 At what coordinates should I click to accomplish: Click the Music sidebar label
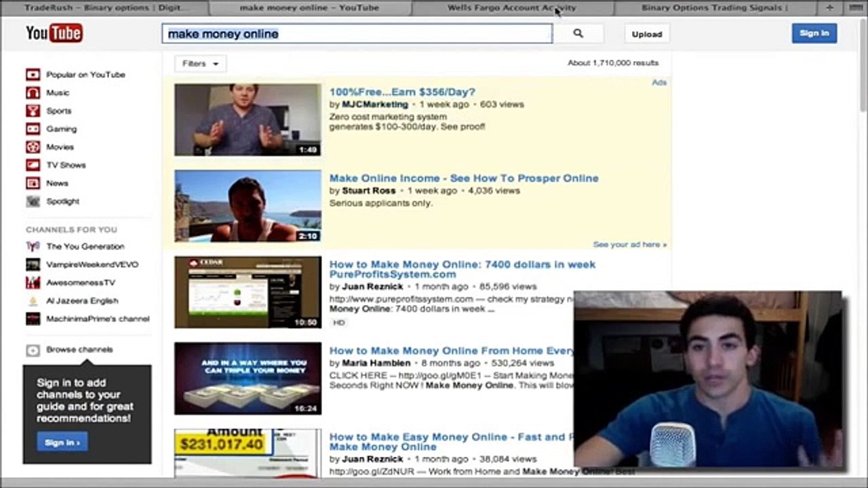(x=58, y=93)
